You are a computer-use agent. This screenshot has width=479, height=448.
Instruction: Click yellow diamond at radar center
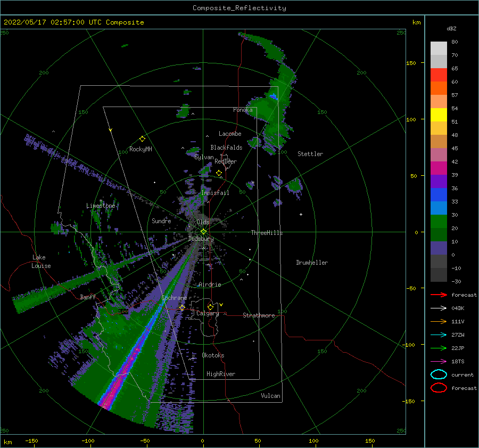[203, 232]
